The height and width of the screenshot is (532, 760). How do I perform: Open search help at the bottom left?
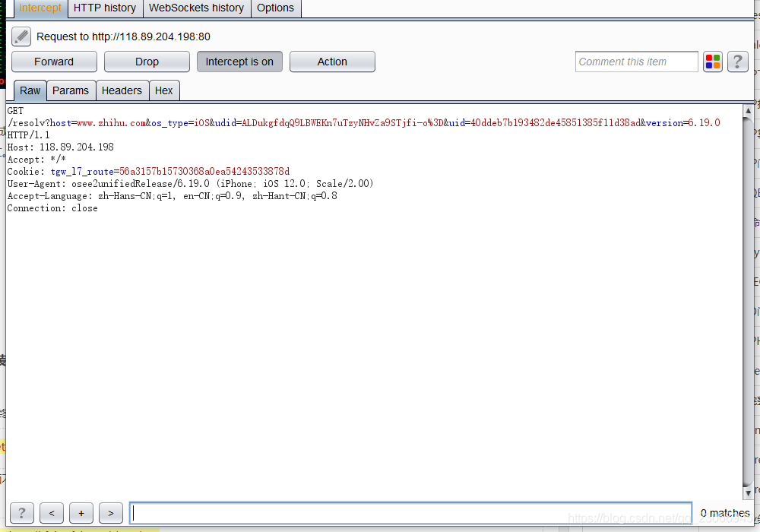[x=22, y=512]
